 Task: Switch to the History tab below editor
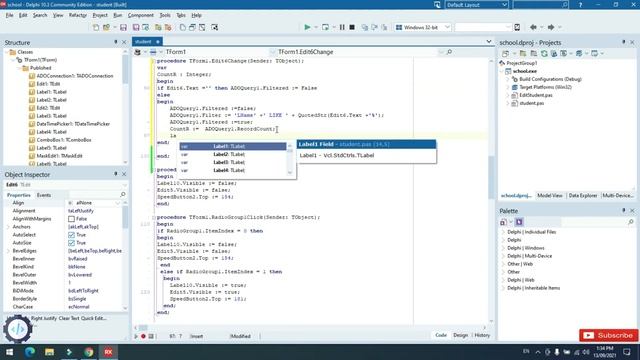pos(482,335)
